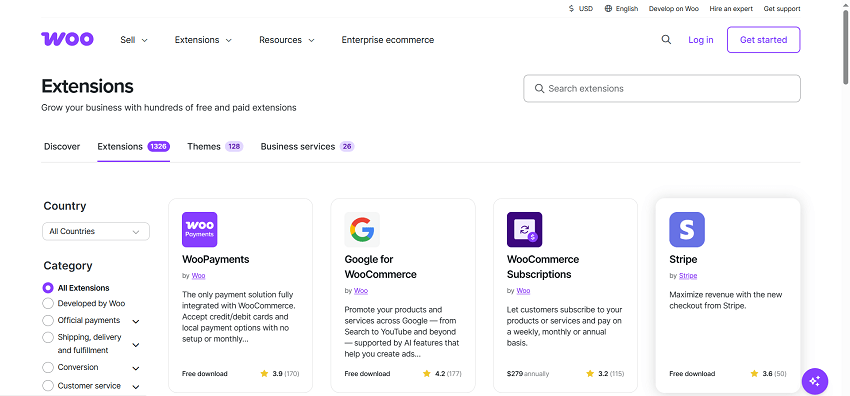850x396 pixels.
Task: Open Enterprise ecommerce menu item
Action: coord(388,40)
